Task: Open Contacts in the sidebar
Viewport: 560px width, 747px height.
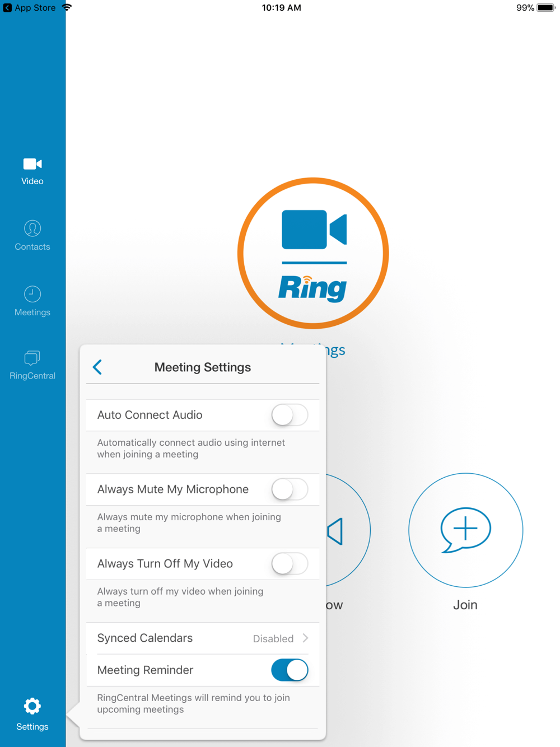Action: point(32,236)
